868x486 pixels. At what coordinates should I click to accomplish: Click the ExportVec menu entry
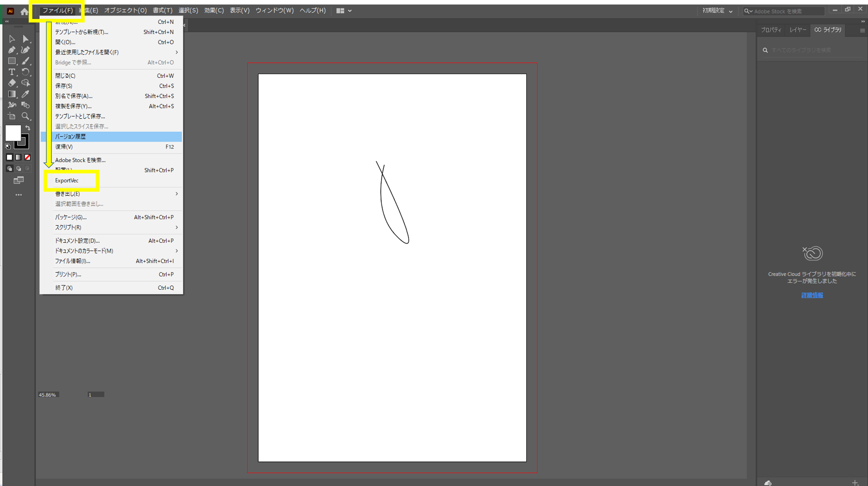[67, 181]
